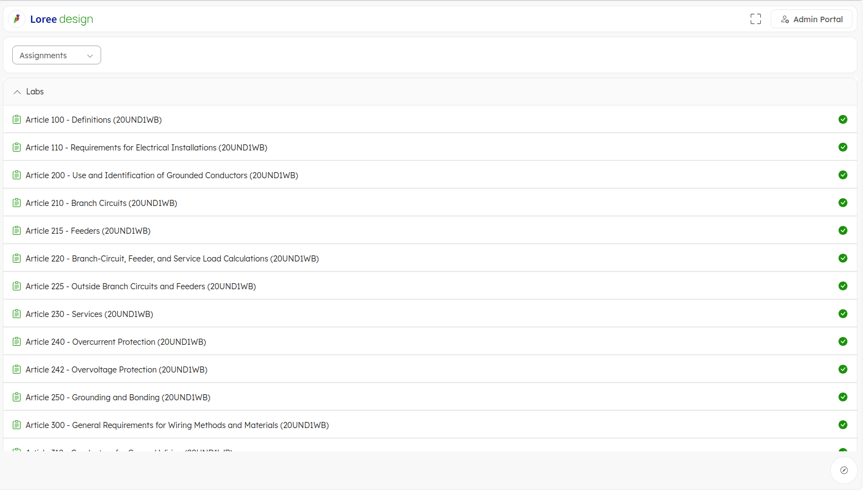The image size is (868, 493).
Task: Click document icon beside Article 242 Overvoltage Protection
Action: pyautogui.click(x=17, y=369)
